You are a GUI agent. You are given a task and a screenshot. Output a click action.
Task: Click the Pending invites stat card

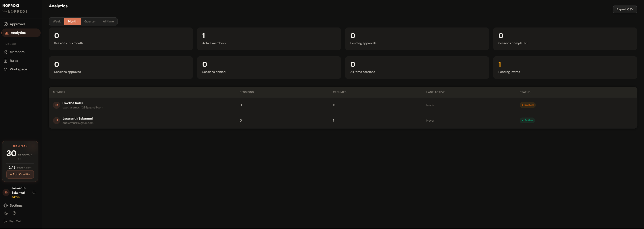coord(565,68)
